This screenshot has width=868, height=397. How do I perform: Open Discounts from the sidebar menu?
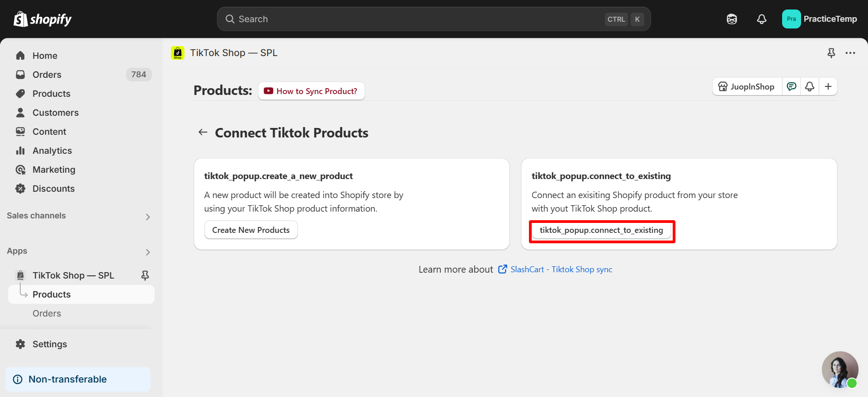click(x=53, y=189)
